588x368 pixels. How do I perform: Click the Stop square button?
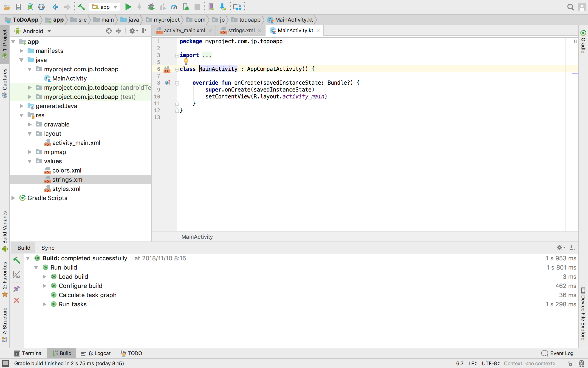coord(197,7)
